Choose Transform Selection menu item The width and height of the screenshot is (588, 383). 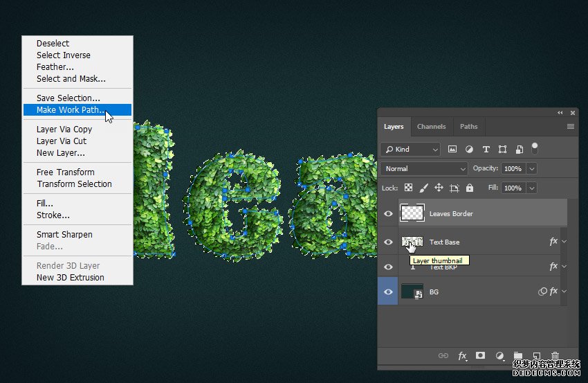pyautogui.click(x=77, y=184)
